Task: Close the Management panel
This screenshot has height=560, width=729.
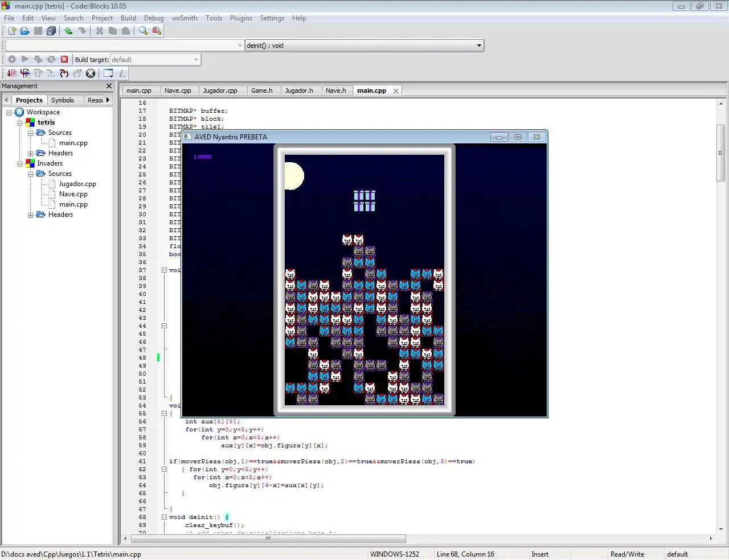Action: pyautogui.click(x=109, y=86)
